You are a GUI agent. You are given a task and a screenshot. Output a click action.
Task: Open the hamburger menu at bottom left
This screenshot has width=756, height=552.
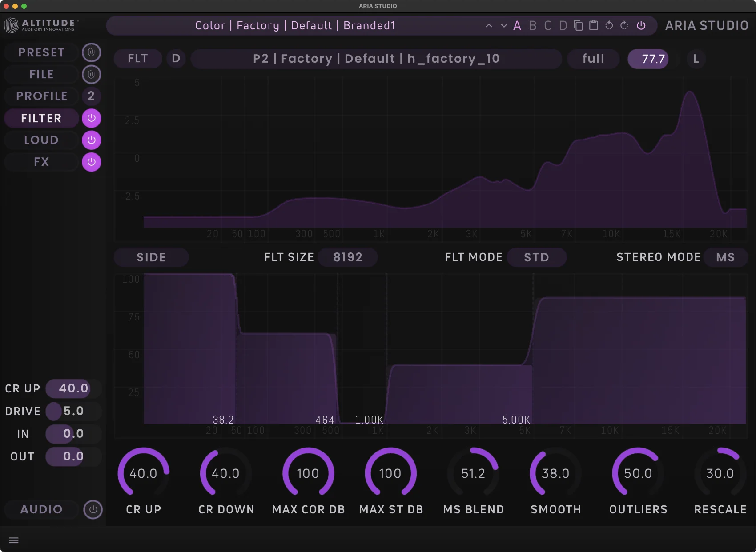click(x=14, y=540)
